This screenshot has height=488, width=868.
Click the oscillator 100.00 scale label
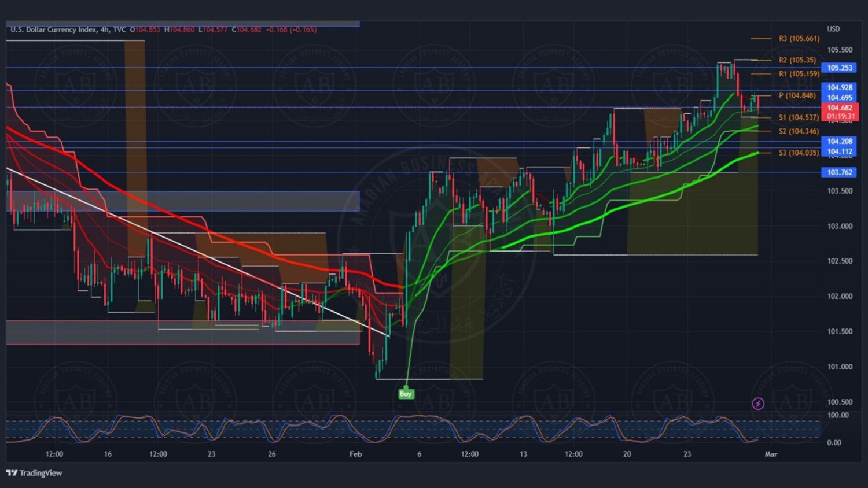coord(838,415)
